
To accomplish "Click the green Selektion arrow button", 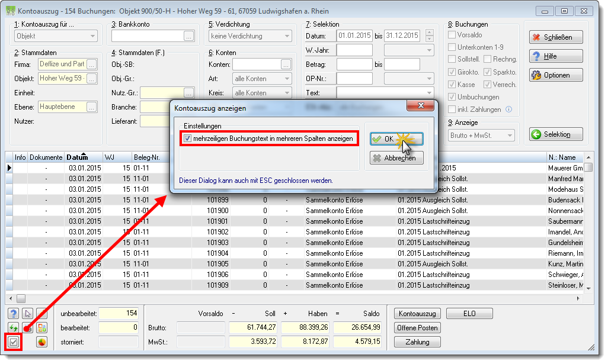I will pyautogui.click(x=556, y=134).
